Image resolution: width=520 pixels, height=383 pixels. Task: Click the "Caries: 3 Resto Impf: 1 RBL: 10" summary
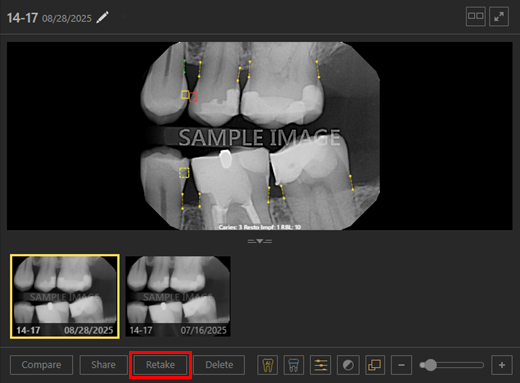point(260,227)
